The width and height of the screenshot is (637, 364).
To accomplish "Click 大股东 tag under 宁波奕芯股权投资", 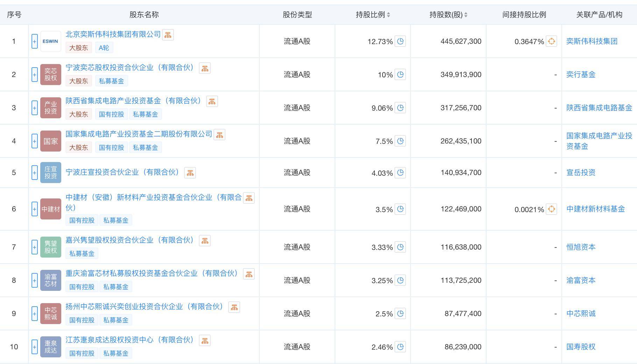I will [x=78, y=81].
